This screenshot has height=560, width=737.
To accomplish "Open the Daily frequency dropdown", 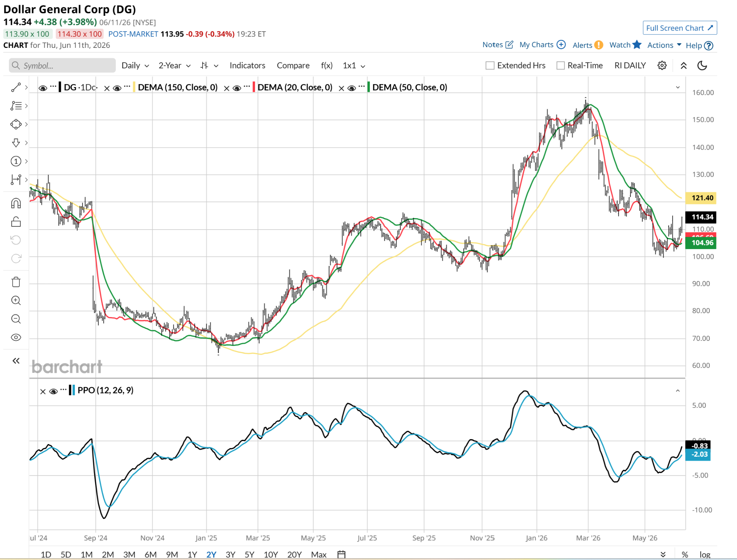I will coord(135,66).
